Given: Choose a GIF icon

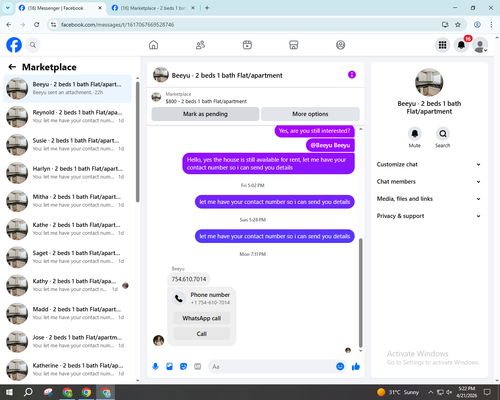Looking at the screenshot, I should point(198,367).
